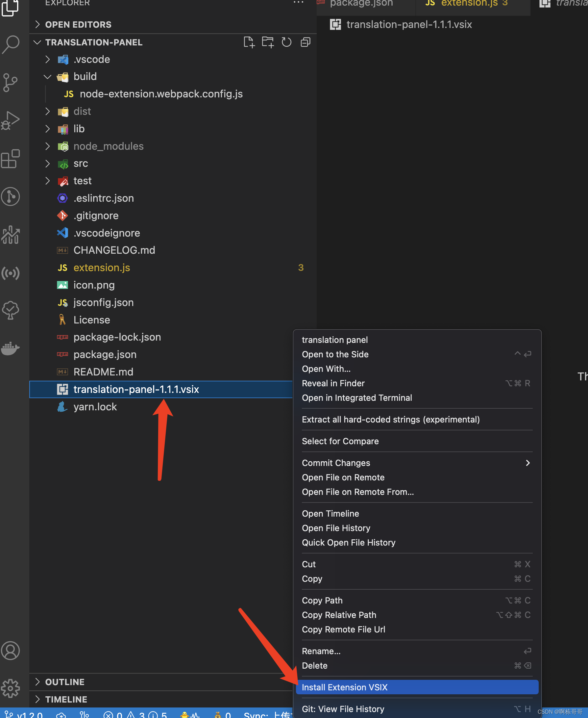Collapse all folders in explorer
Viewport: 588px width, 718px height.
(x=306, y=42)
